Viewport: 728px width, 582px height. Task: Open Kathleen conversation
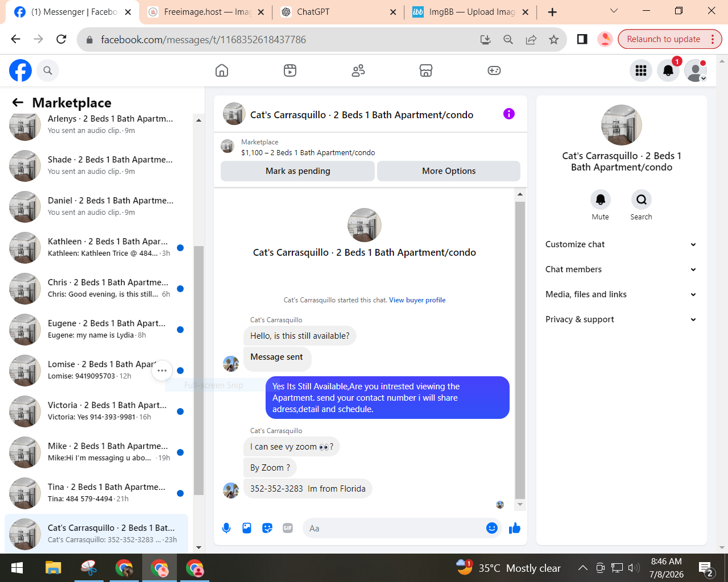pos(97,248)
